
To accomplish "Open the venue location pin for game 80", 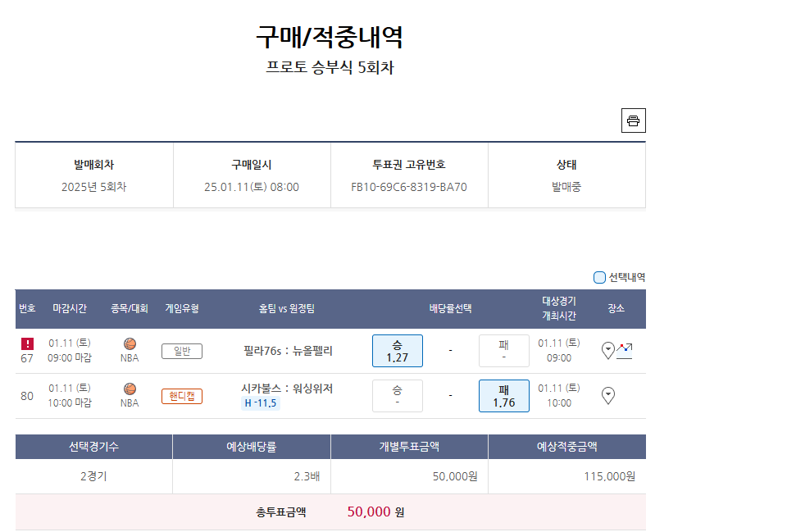I will pyautogui.click(x=608, y=396).
